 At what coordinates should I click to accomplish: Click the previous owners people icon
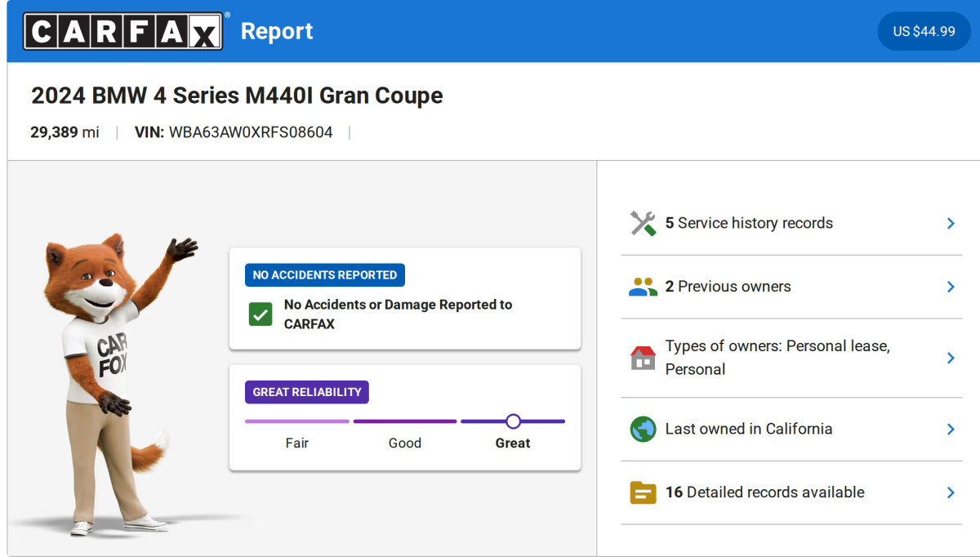pyautogui.click(x=643, y=287)
